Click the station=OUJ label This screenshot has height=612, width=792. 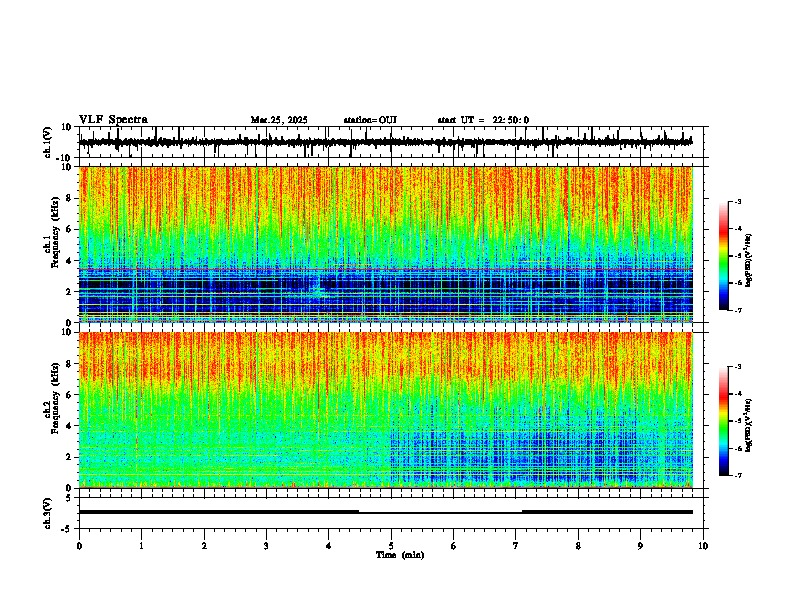[x=370, y=120]
